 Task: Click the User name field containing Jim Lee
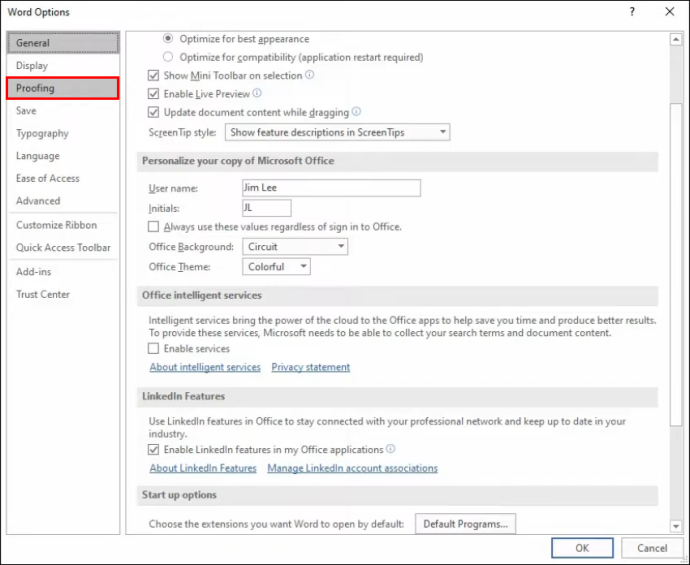pos(331,188)
